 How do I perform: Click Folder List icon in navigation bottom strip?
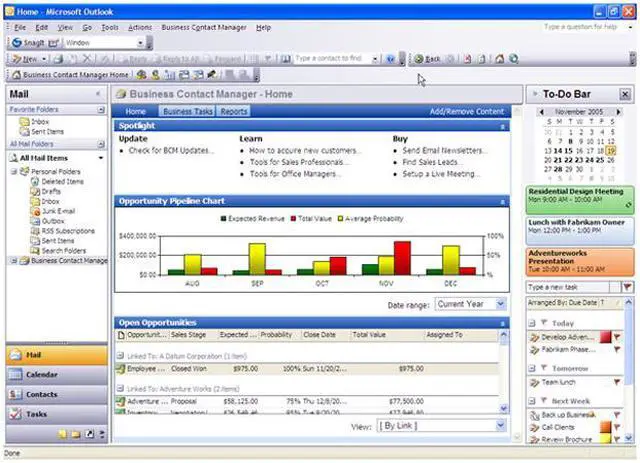[76, 434]
